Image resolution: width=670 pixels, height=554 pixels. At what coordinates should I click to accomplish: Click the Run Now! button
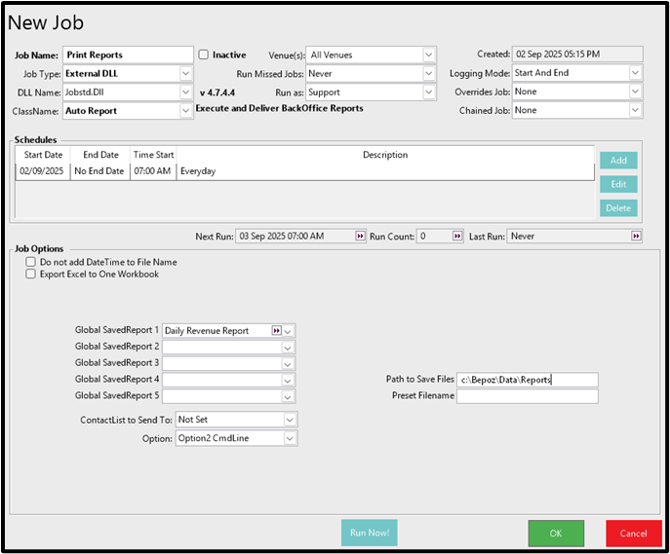pos(369,533)
